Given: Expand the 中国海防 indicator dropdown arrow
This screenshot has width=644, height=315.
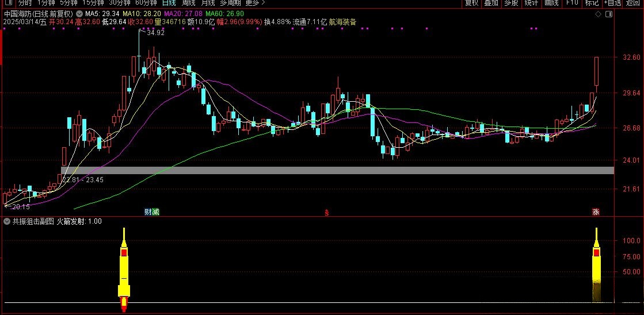Looking at the screenshot, I should [x=79, y=13].
